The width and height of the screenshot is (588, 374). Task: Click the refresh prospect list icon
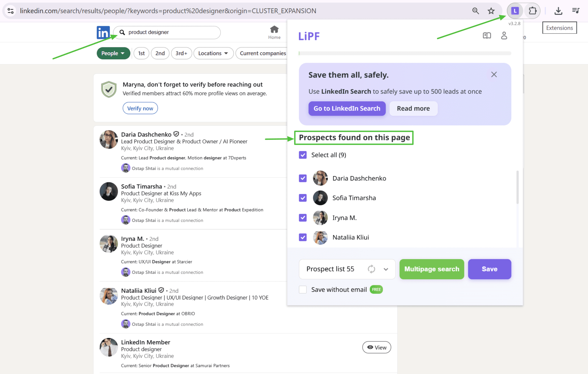[x=371, y=269]
